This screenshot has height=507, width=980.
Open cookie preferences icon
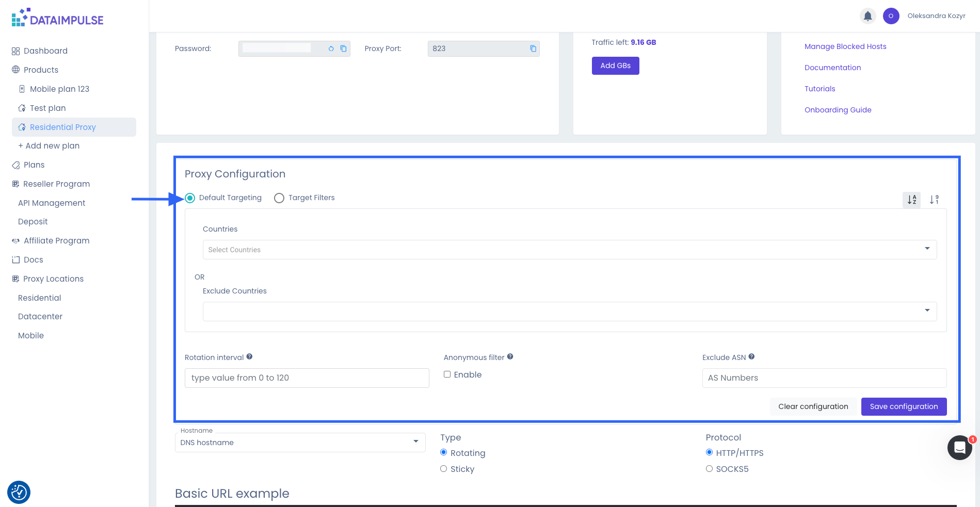19,492
